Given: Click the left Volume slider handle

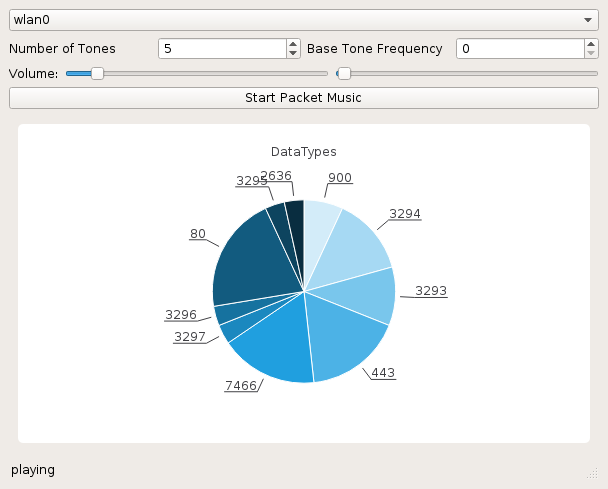Looking at the screenshot, I should pos(97,73).
